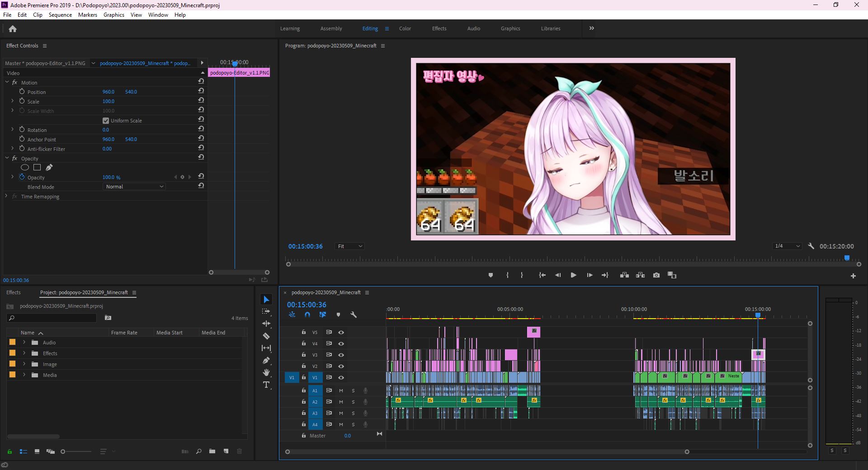Expand the Media bin

[x=24, y=375]
